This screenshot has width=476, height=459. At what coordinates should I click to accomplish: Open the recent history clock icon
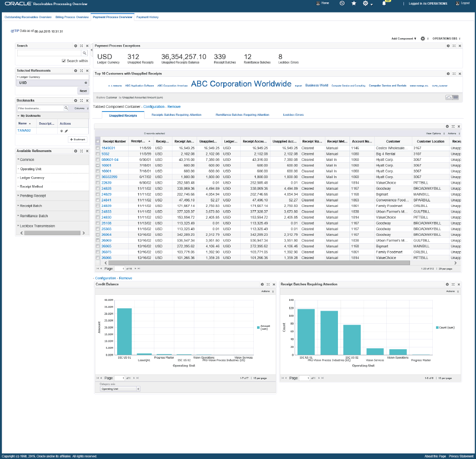tap(342, 3)
